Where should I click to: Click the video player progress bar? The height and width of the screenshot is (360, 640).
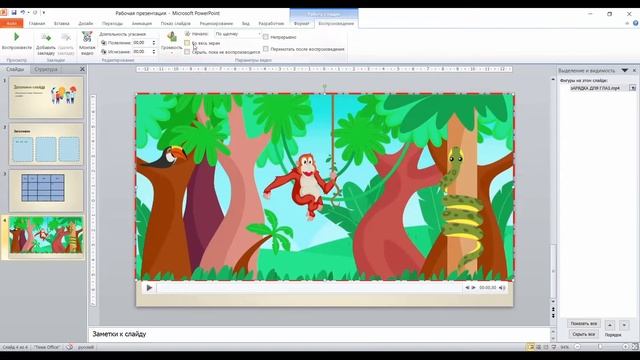click(309, 288)
